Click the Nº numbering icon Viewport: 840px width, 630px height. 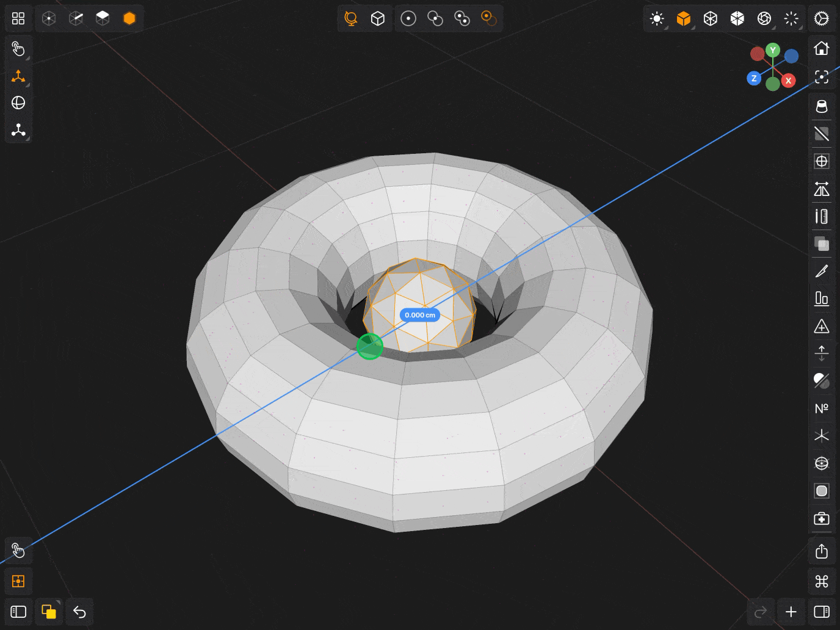tap(822, 408)
